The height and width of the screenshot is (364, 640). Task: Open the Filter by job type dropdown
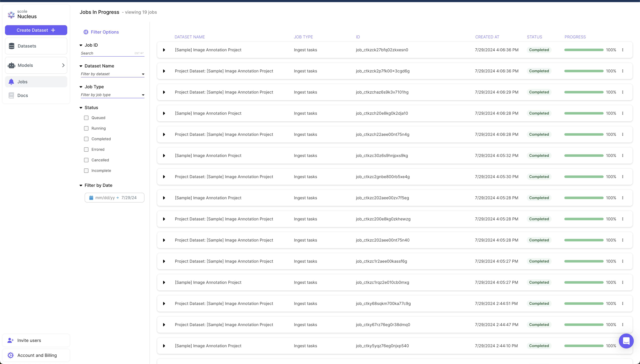(x=112, y=95)
